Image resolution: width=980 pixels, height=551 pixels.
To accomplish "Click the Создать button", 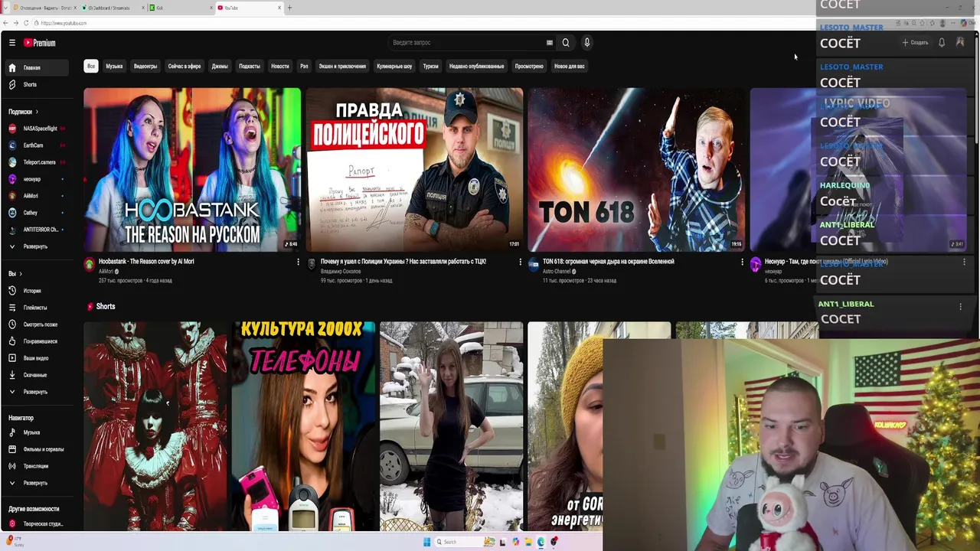I will click(x=915, y=43).
